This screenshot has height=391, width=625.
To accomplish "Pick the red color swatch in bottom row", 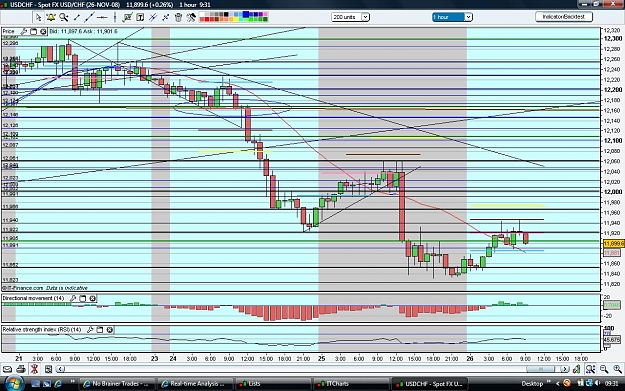I will [207, 19].
